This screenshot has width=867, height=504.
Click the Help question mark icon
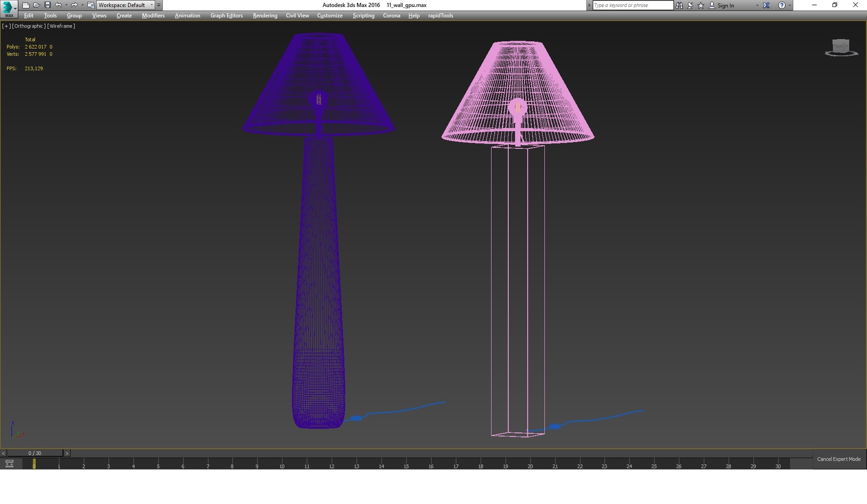tap(782, 5)
